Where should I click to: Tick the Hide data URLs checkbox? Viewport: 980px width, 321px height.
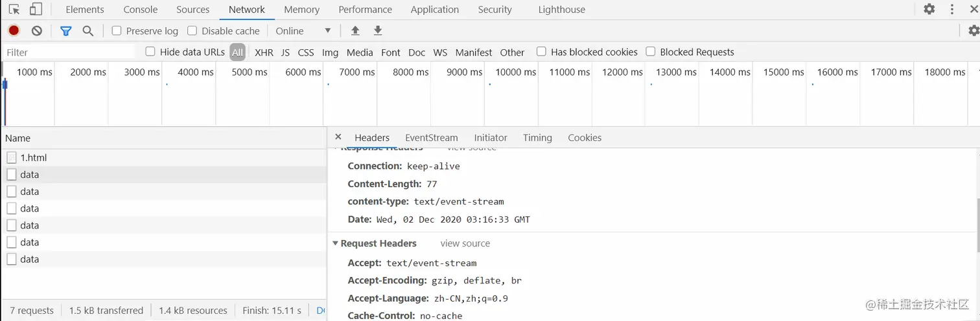pyautogui.click(x=150, y=52)
